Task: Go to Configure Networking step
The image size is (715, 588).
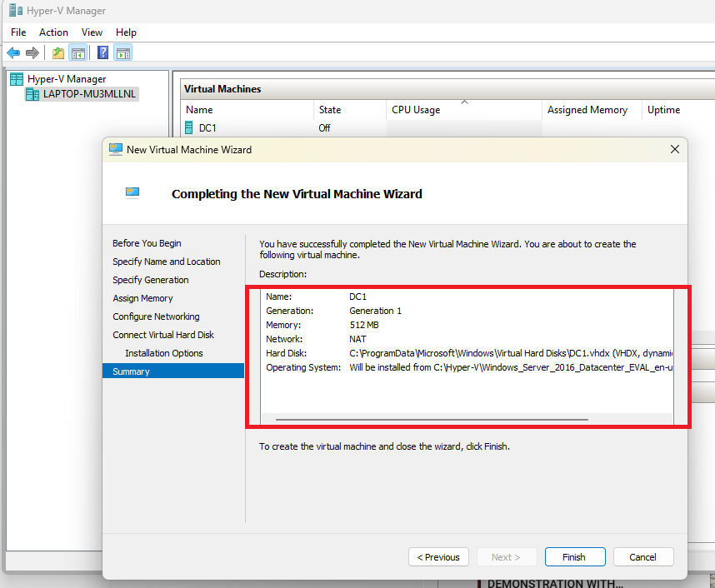Action: [156, 316]
